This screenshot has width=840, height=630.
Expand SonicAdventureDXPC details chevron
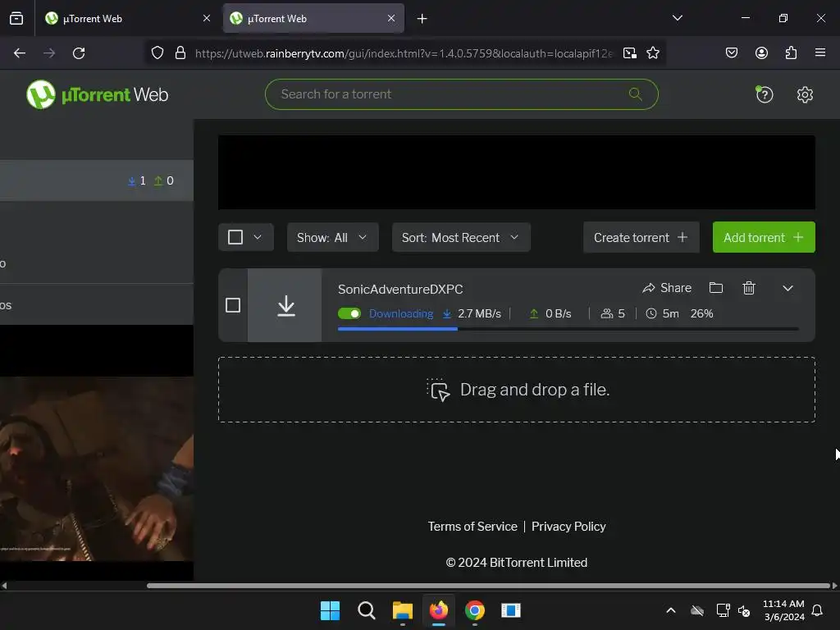[787, 288]
